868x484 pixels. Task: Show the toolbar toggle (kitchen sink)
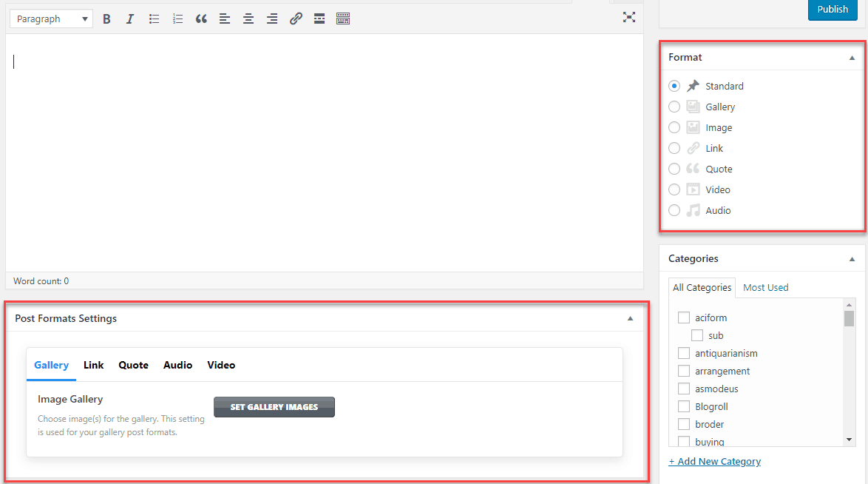343,19
